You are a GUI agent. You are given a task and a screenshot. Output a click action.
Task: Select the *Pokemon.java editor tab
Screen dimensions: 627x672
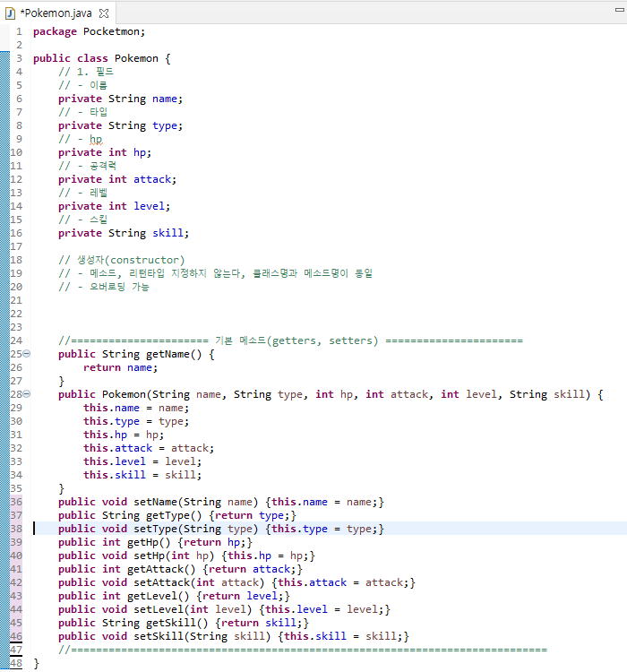coord(57,13)
